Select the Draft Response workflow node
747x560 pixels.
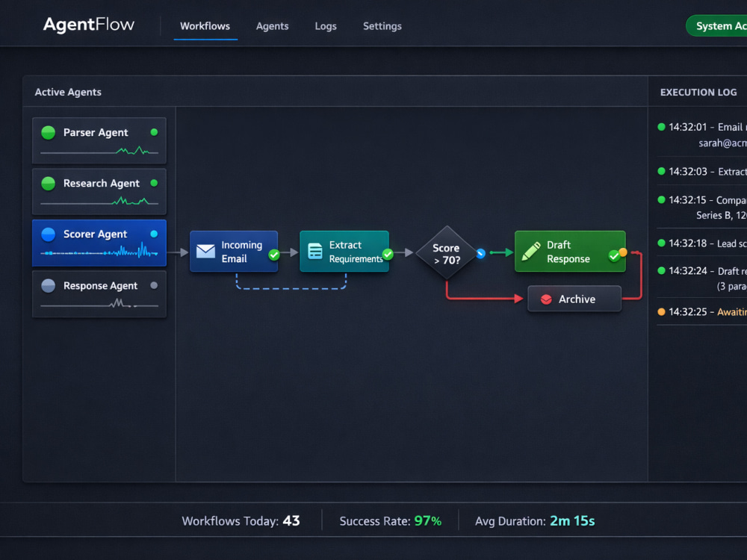570,252
